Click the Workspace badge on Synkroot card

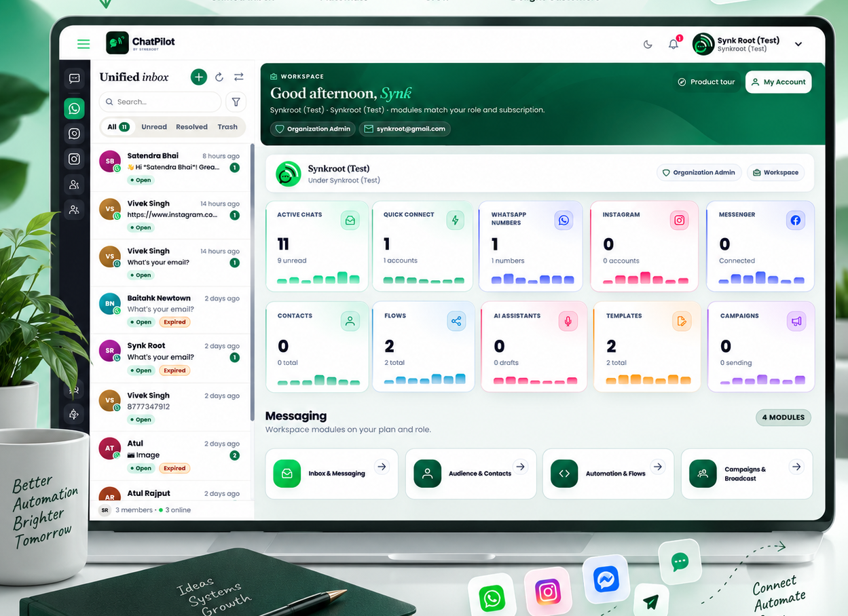[775, 173]
